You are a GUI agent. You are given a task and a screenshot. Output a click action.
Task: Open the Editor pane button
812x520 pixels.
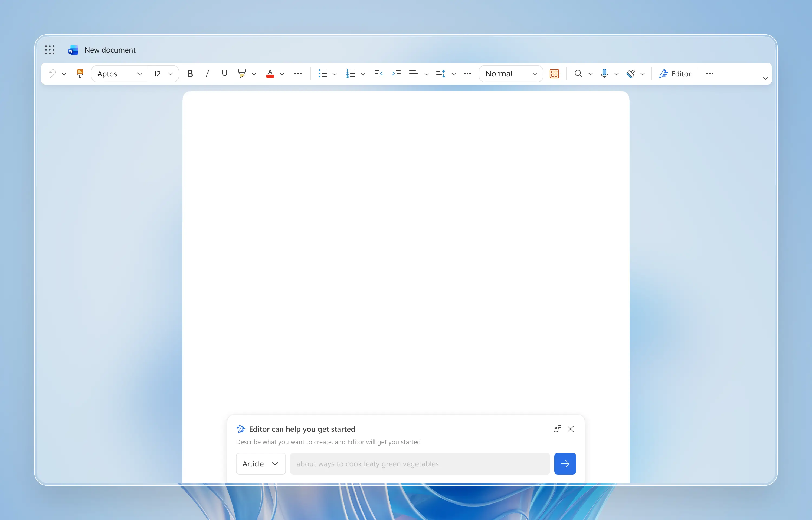675,74
